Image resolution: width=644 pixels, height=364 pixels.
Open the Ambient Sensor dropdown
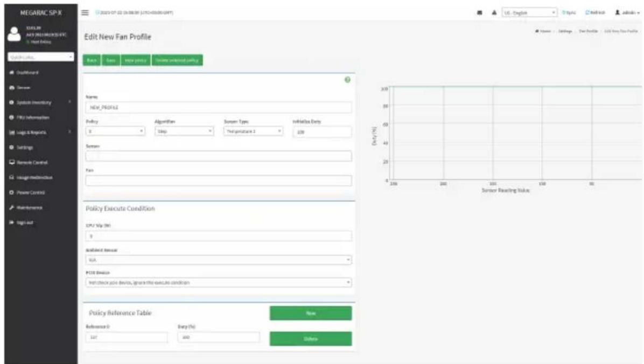219,260
